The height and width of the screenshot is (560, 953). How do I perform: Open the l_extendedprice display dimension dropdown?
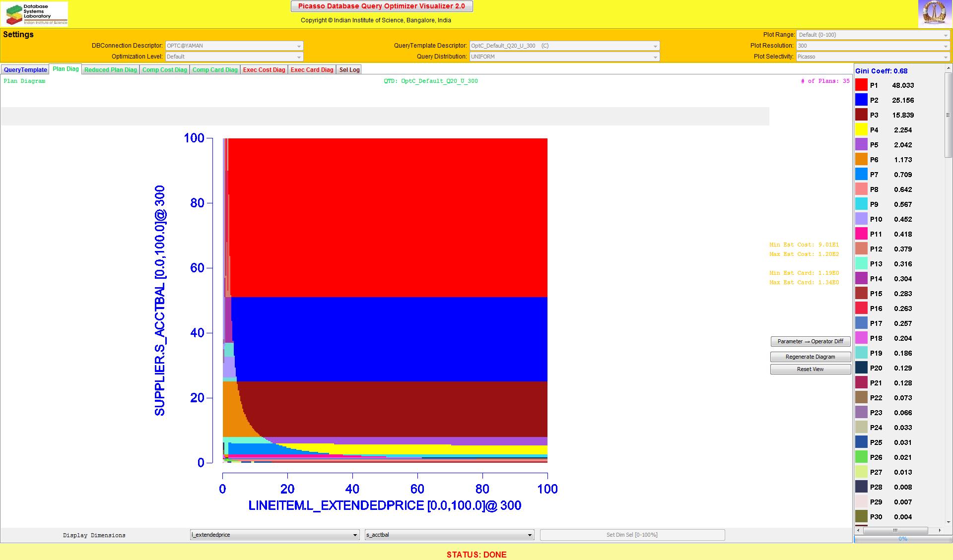[274, 535]
